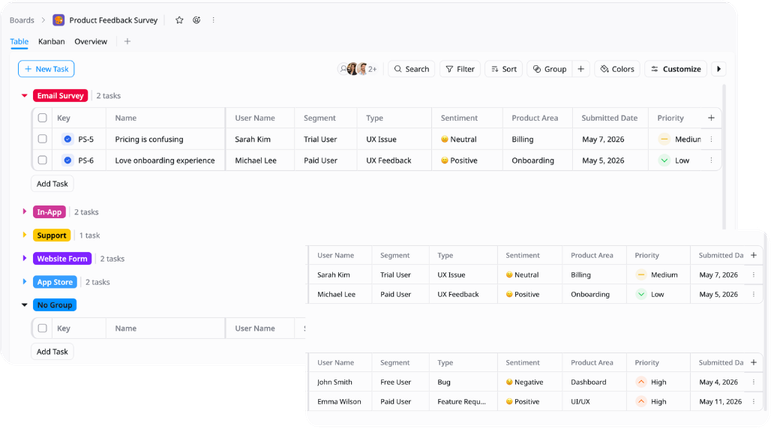This screenshot has height=429, width=771.
Task: Click the Product Feedback Survey board icon
Action: (x=59, y=20)
